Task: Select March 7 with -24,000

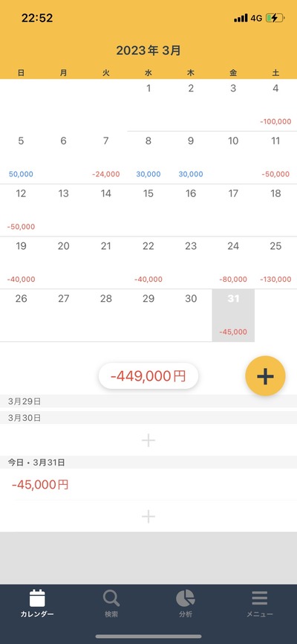Action: (x=106, y=158)
